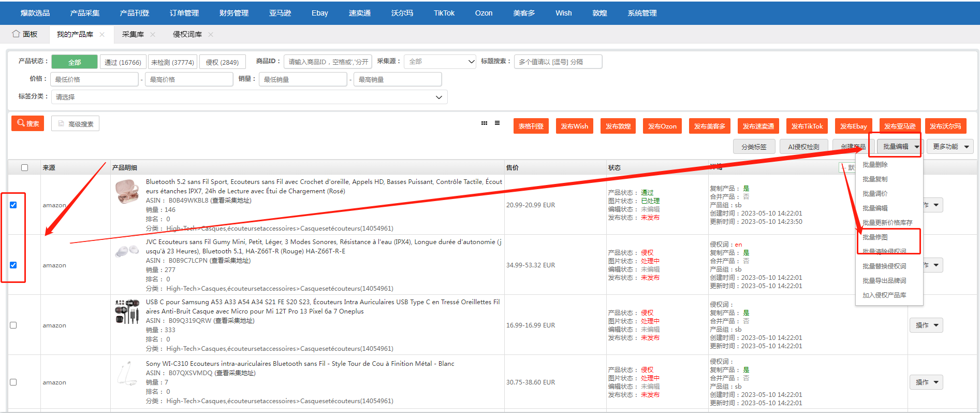Image resolution: width=980 pixels, height=413 pixels.
Task: Focus the 最高销量 input field
Action: (398, 79)
